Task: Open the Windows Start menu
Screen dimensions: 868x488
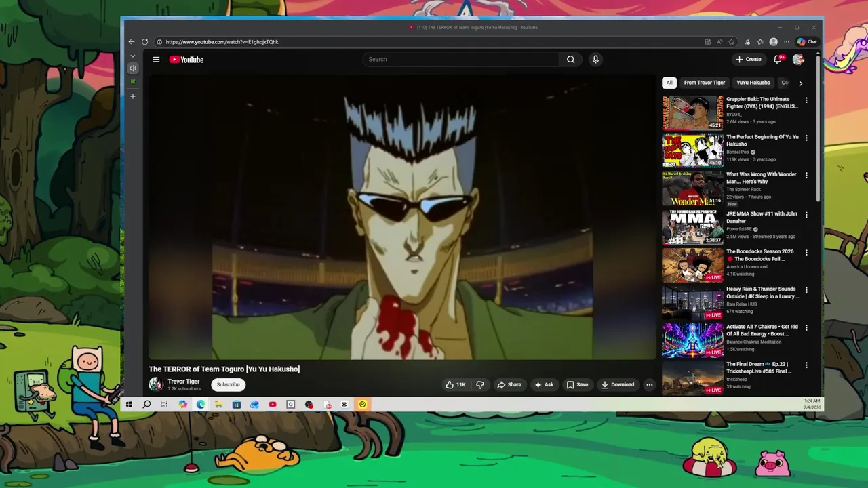Action: click(x=129, y=405)
